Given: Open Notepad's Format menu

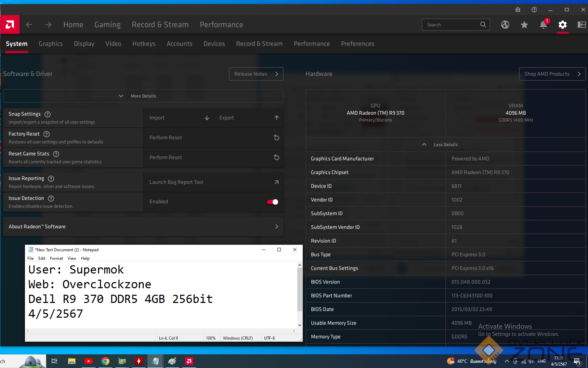Looking at the screenshot, I should tap(56, 258).
